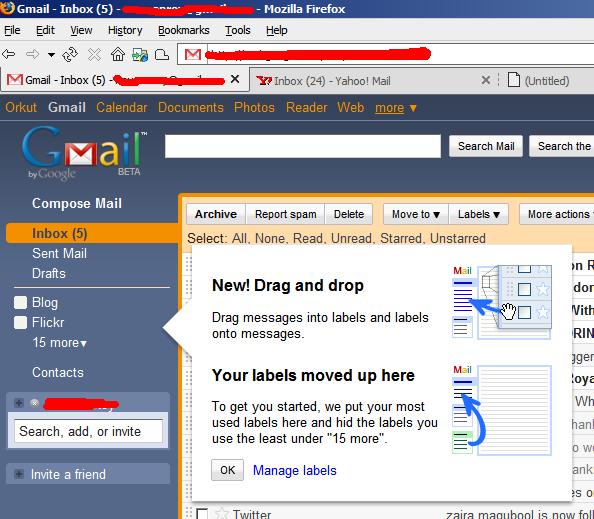Select None link

270,238
